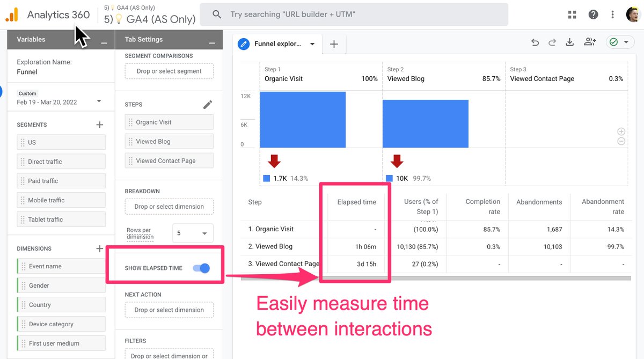Screen dimensions: 644x359
Task: Zoom out on the funnel chart
Action: tap(621, 142)
